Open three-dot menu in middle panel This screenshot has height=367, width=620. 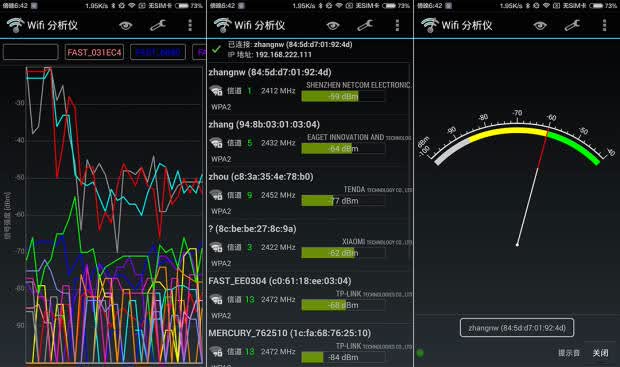click(x=397, y=25)
